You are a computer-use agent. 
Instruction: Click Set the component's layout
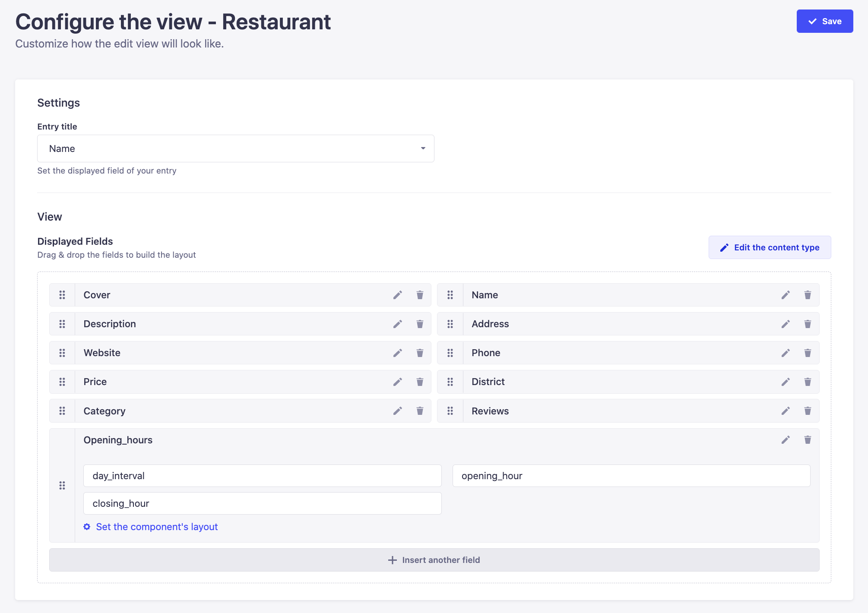(x=157, y=527)
